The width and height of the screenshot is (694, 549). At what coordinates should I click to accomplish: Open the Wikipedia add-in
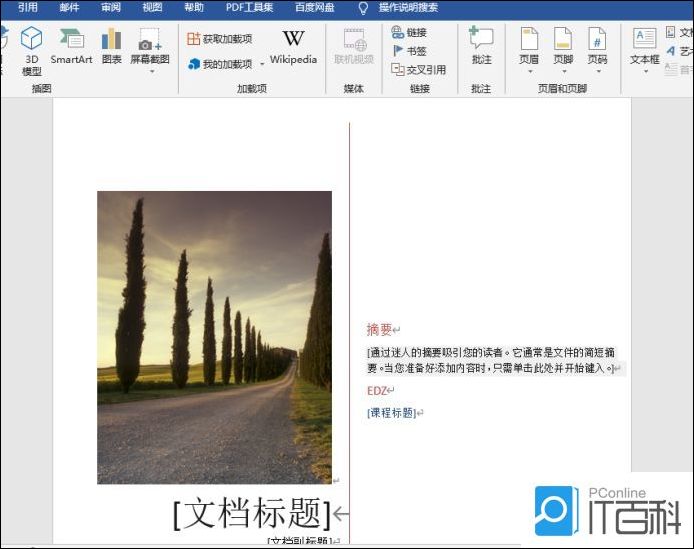click(293, 47)
